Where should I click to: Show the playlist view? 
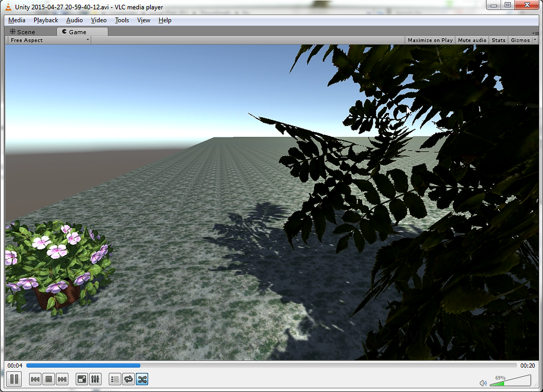click(x=115, y=379)
